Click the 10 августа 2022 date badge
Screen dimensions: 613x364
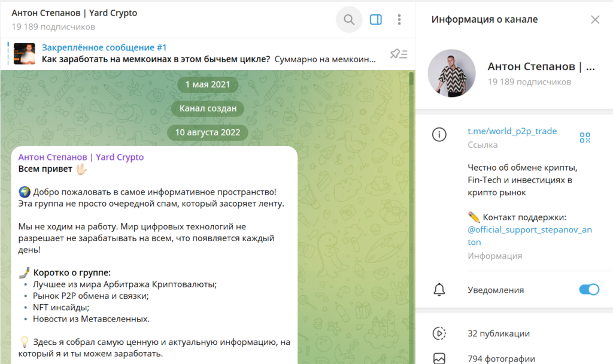coord(208,132)
